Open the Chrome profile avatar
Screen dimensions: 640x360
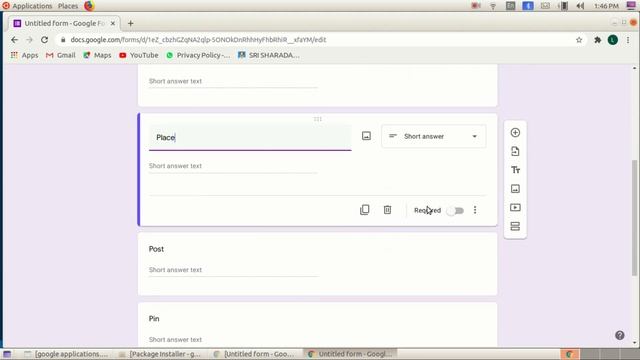(613, 40)
